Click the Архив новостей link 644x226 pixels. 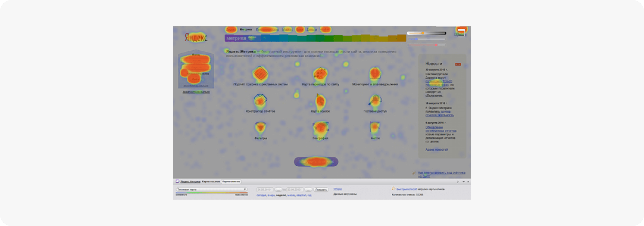click(436, 150)
